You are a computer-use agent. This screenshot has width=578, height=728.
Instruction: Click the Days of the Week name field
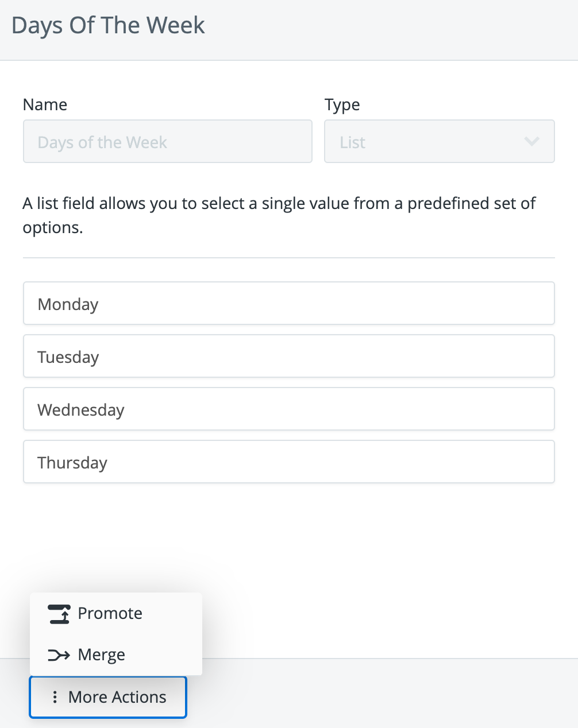[x=168, y=141]
